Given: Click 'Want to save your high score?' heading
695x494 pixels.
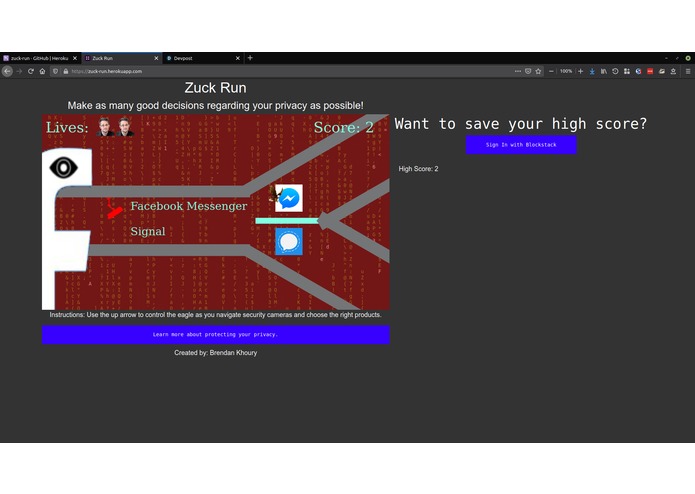Looking at the screenshot, I should (x=521, y=124).
